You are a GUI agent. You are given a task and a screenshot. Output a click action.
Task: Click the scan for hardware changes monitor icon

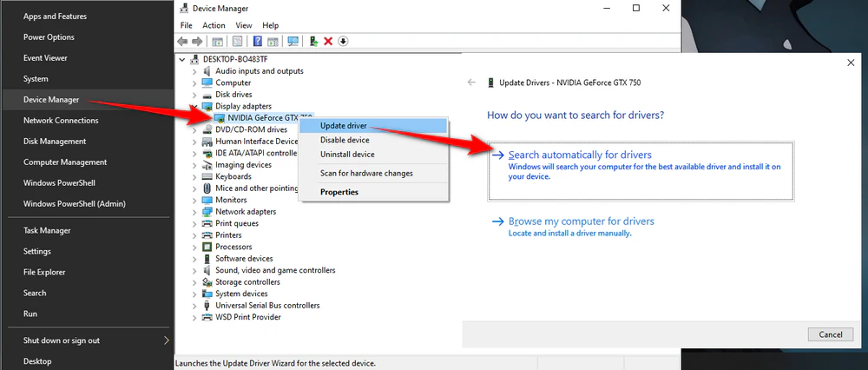pos(293,41)
